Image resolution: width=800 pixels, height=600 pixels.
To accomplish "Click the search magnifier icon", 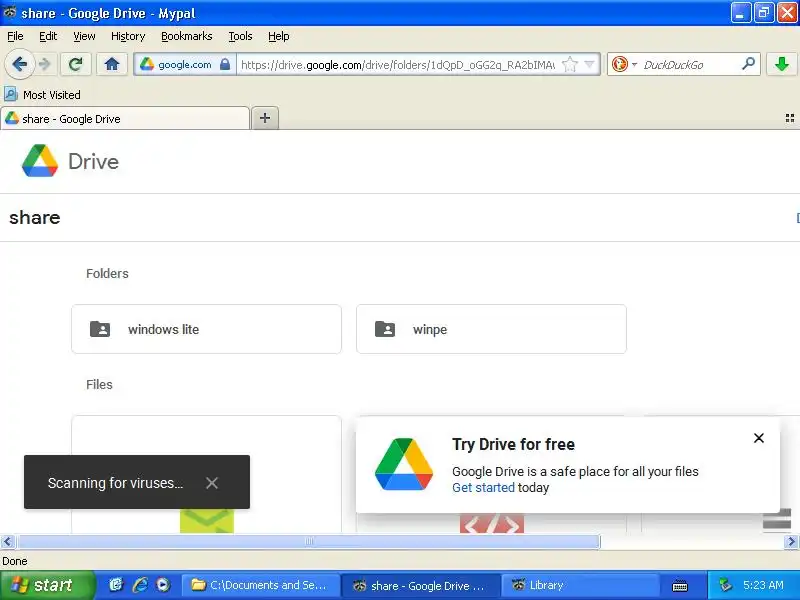I will tap(748, 64).
